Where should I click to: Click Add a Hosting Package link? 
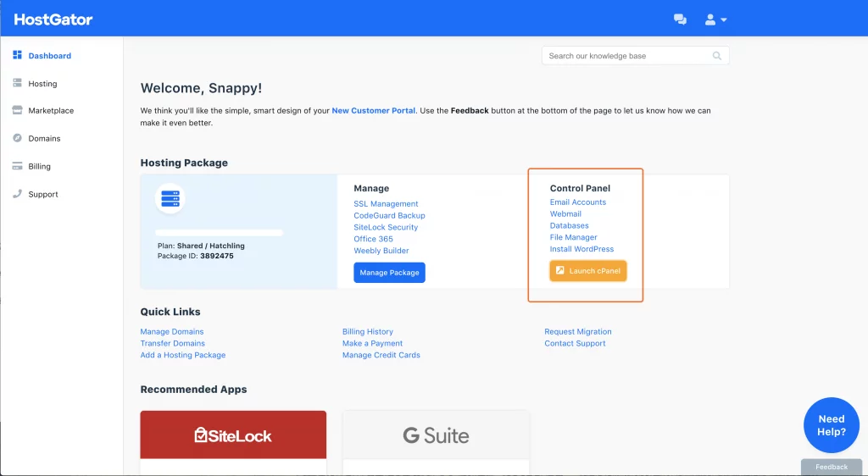pos(183,355)
